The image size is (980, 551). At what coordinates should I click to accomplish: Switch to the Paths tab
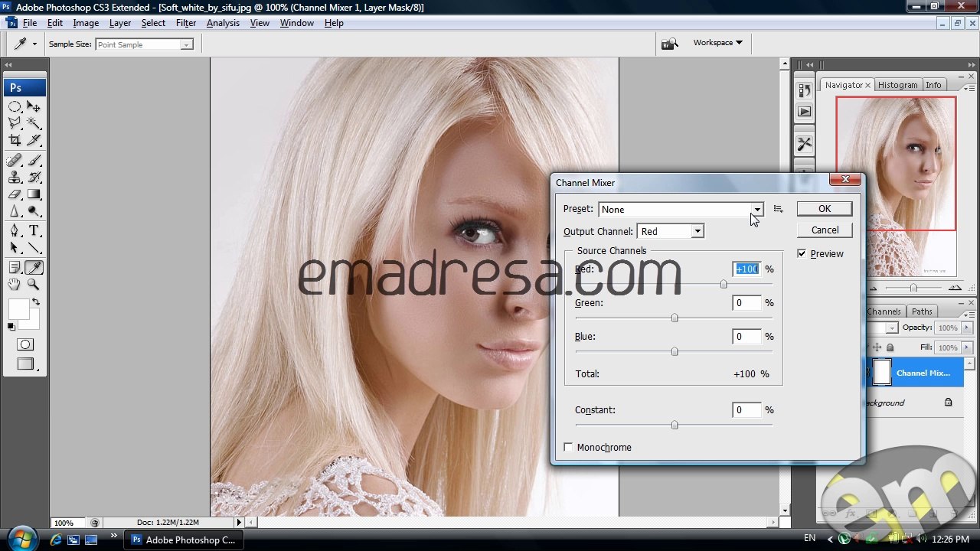[x=922, y=311]
